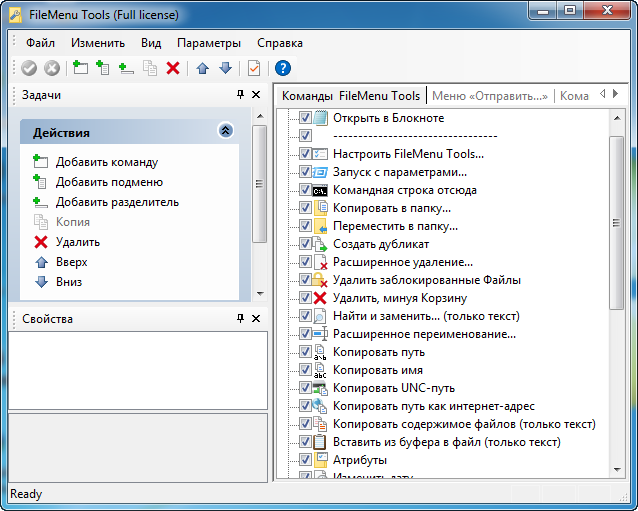Click the magnifier icon for Найти и заменить
638x511 pixels.
coord(320,316)
